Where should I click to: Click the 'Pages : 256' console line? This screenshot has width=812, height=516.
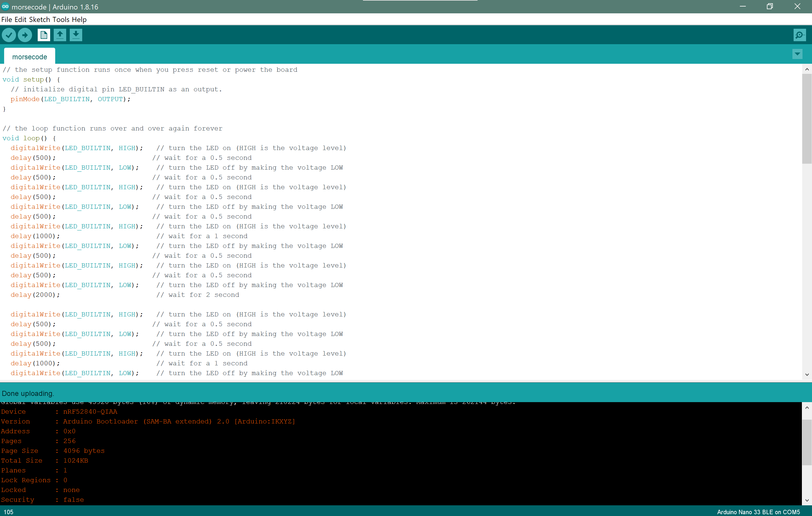click(39, 441)
